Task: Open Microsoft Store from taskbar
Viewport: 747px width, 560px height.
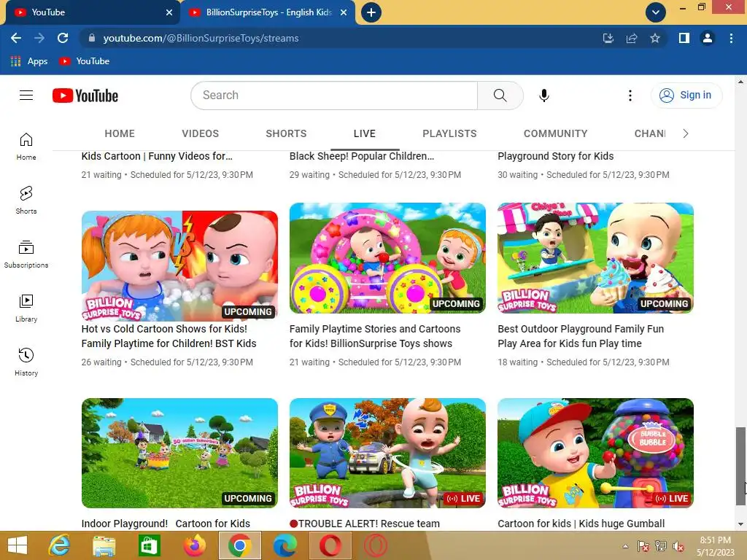Action: pyautogui.click(x=149, y=545)
